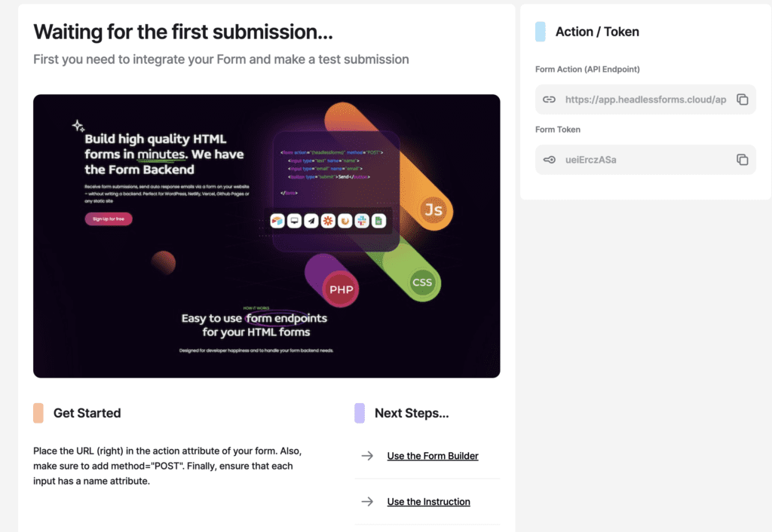The height and width of the screenshot is (532, 772).
Task: Click the Action / Token panel title
Action: [x=597, y=32]
